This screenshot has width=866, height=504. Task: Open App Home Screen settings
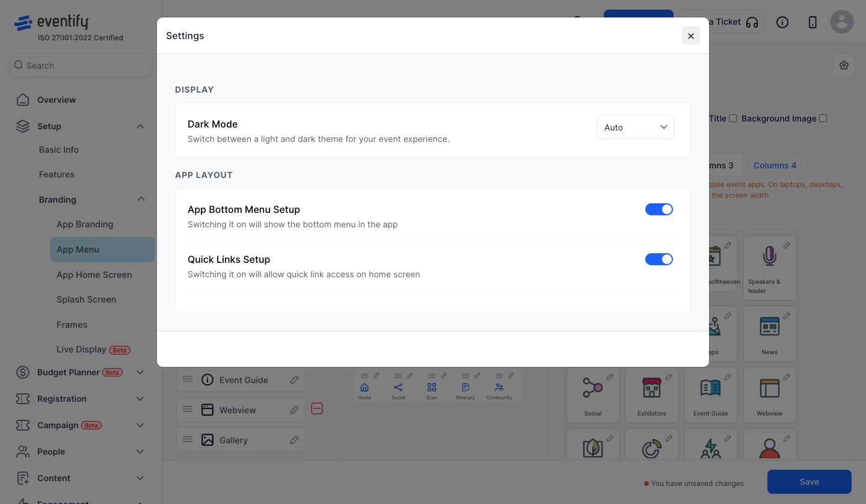[x=94, y=275]
